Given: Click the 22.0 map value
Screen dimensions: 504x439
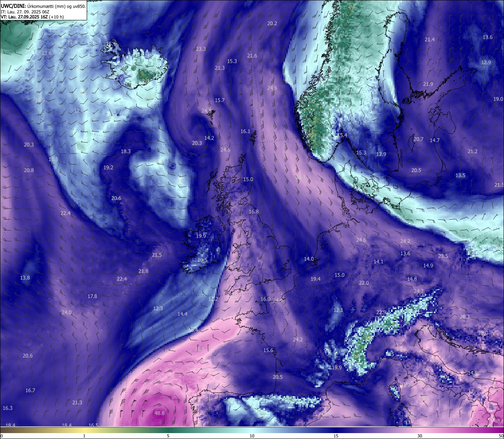Looking at the screenshot, I should 364,283.
